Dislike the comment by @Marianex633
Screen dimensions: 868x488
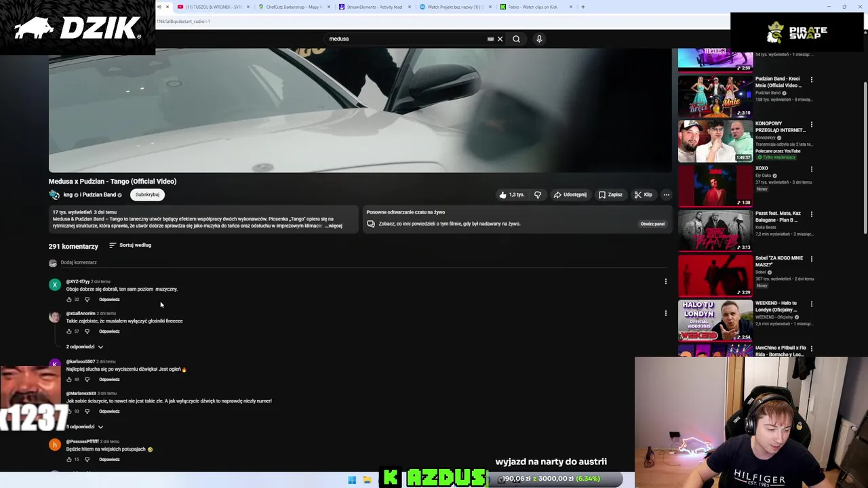pos(87,411)
